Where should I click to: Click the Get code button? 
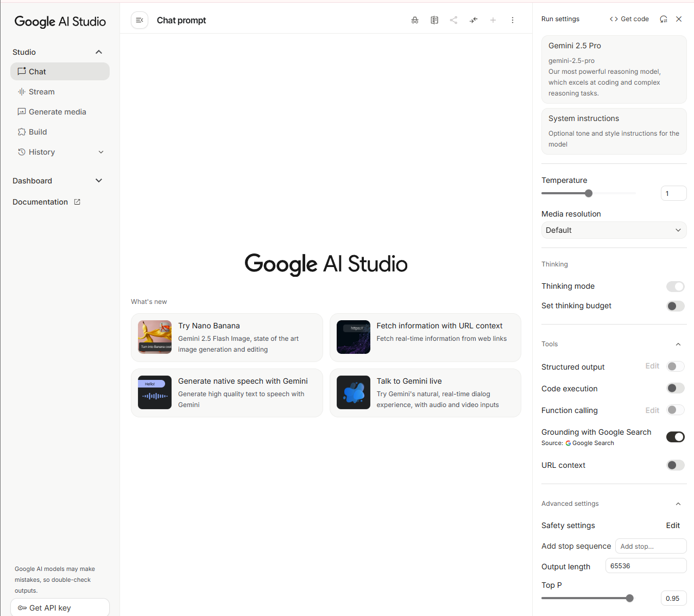click(x=629, y=19)
